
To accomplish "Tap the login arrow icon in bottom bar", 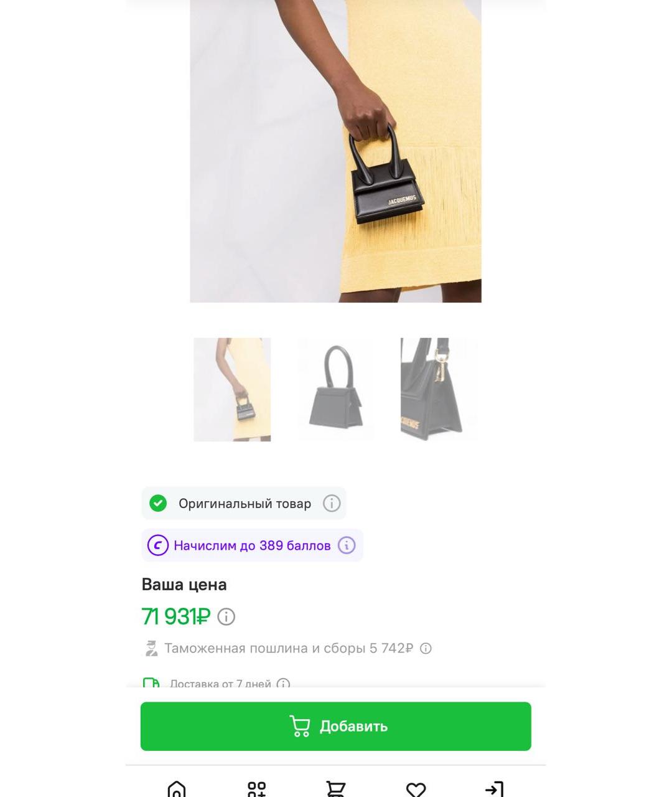I will 494,790.
